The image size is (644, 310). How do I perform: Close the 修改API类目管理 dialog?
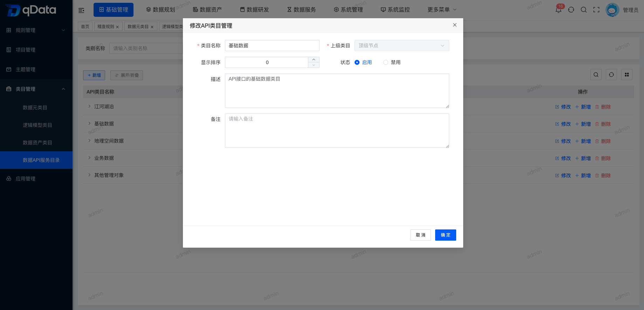pyautogui.click(x=455, y=25)
